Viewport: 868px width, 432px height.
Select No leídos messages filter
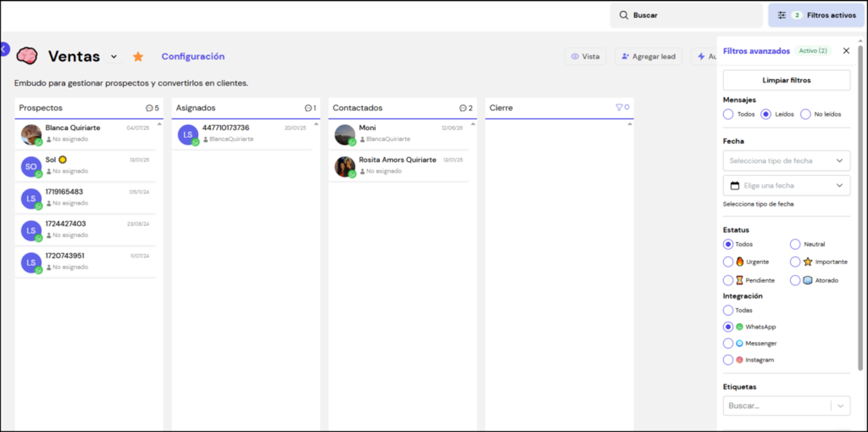(805, 114)
